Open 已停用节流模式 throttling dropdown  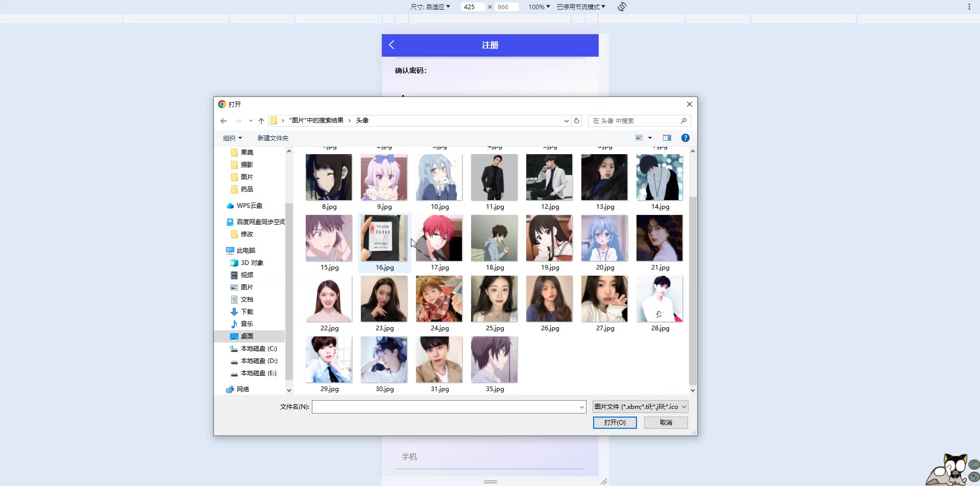(581, 7)
